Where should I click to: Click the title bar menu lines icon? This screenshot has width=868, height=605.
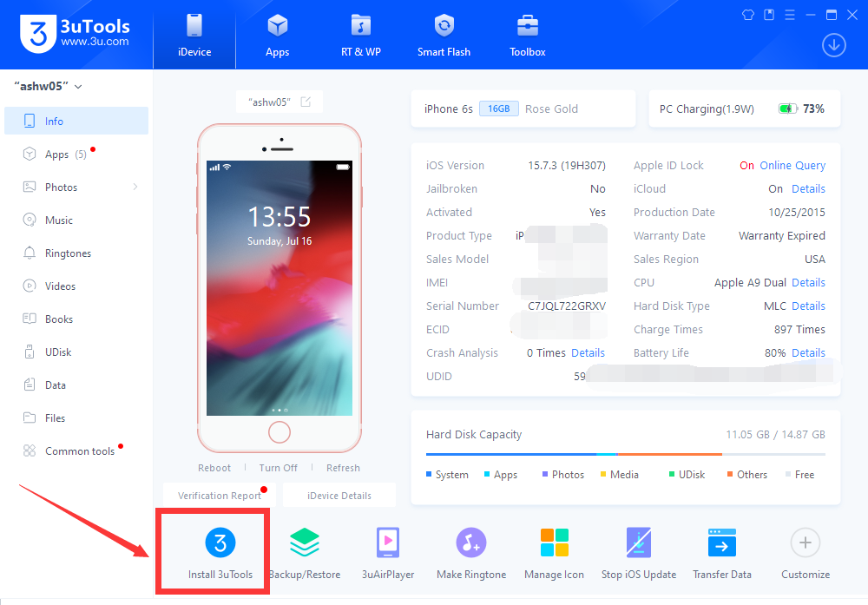pos(790,15)
